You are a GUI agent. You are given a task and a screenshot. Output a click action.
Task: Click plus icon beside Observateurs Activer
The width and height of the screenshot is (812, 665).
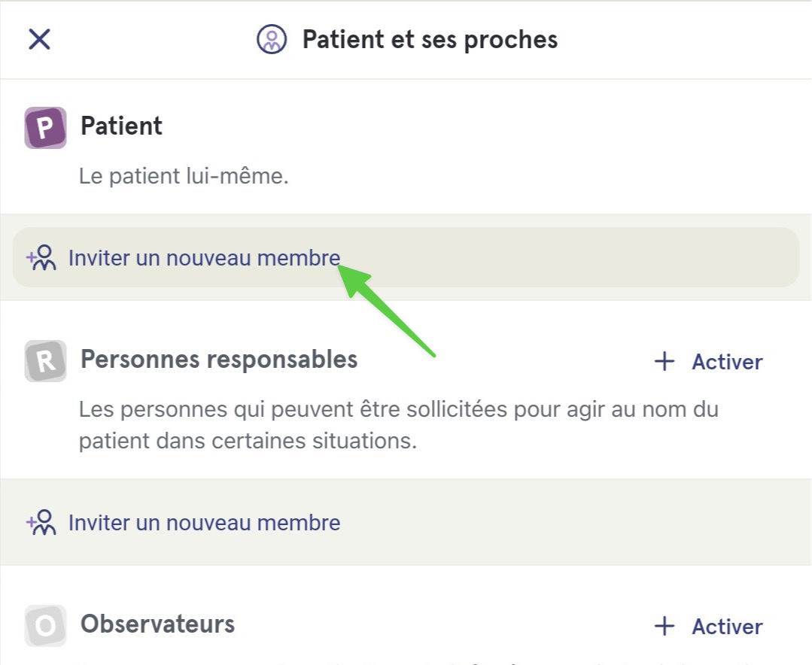665,626
